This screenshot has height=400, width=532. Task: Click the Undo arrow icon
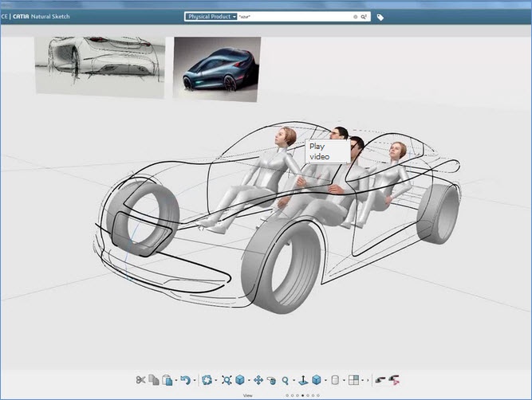[185, 380]
